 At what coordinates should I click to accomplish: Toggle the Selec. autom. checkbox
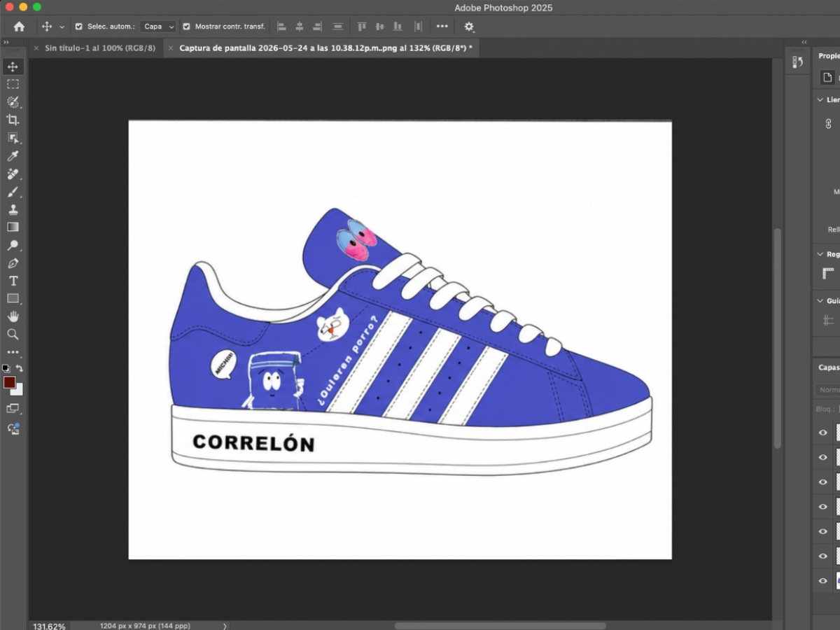click(78, 27)
